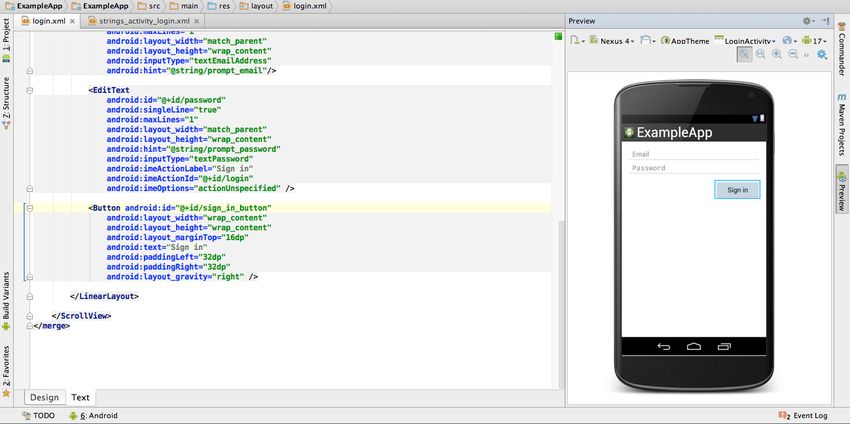The width and height of the screenshot is (850, 424).
Task: Click the main folder breadcrumb
Action: tap(184, 6)
